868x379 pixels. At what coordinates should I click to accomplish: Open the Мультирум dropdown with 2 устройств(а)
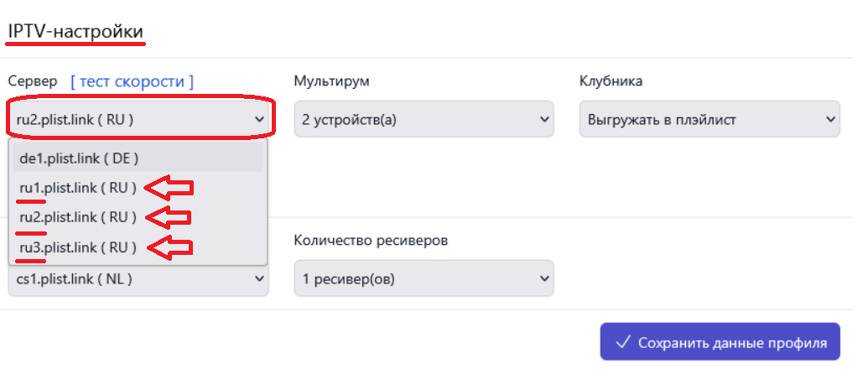coord(424,119)
